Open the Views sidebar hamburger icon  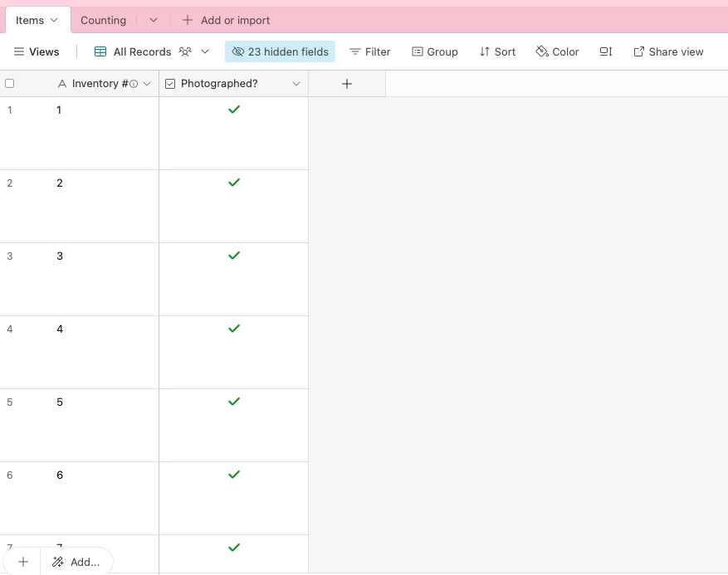coord(18,51)
